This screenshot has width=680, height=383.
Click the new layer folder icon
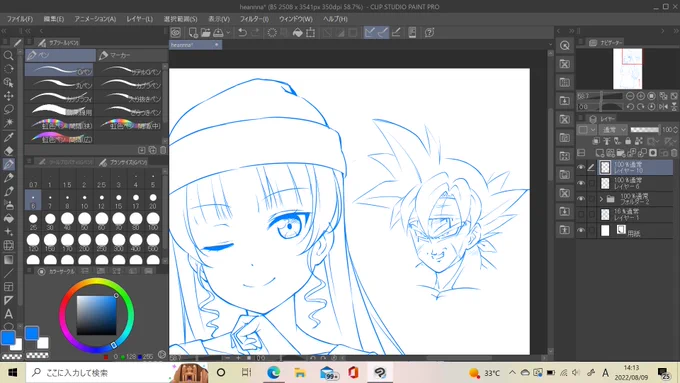(621, 153)
